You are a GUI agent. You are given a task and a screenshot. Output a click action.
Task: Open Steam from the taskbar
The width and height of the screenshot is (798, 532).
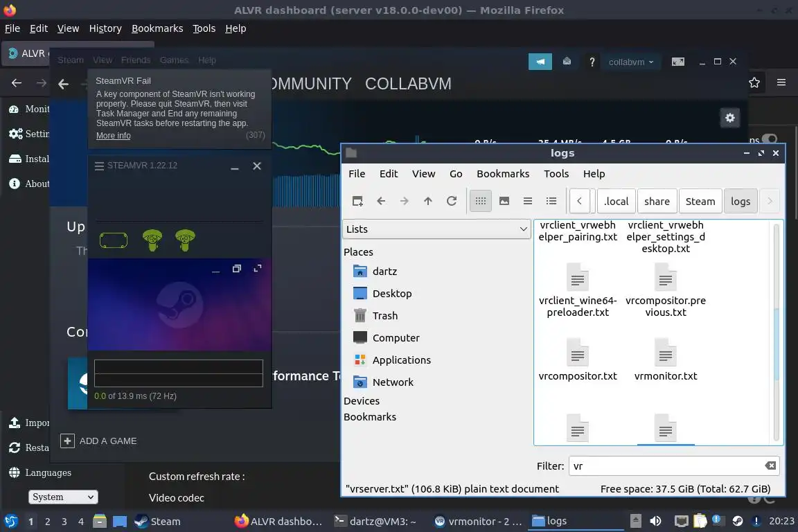click(x=158, y=522)
